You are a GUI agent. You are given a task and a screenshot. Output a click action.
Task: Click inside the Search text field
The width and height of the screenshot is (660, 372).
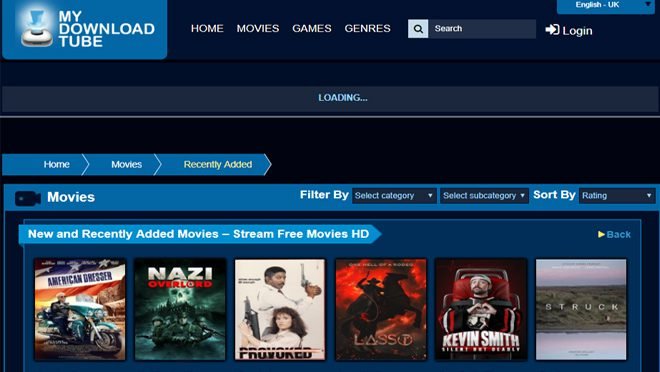click(x=482, y=29)
